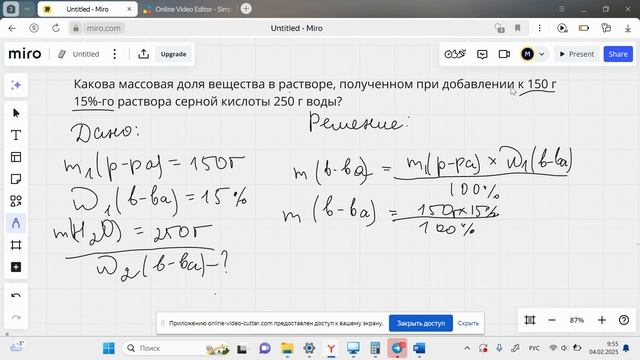
Task: Click Скрыть link in sharing bar
Action: [x=468, y=323]
